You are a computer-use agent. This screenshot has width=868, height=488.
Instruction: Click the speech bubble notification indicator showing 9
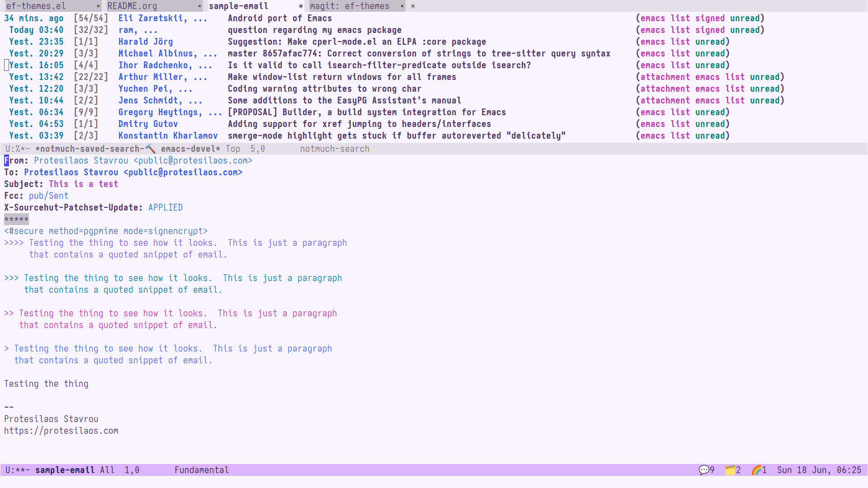707,470
